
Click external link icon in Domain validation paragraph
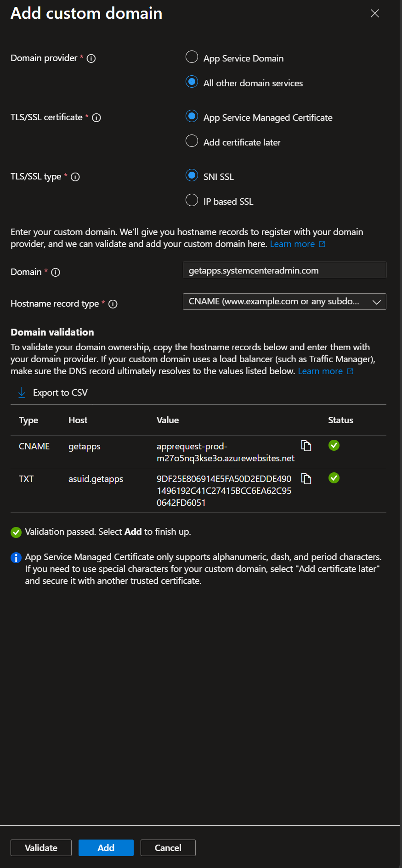350,371
